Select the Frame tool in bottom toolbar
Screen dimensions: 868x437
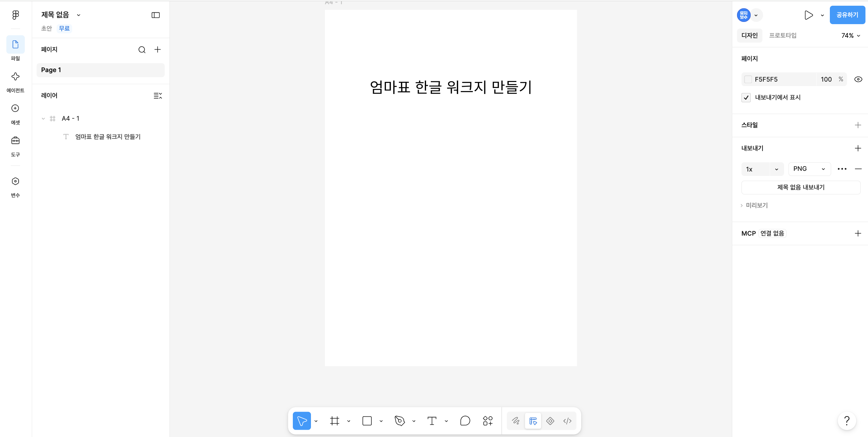tap(334, 421)
